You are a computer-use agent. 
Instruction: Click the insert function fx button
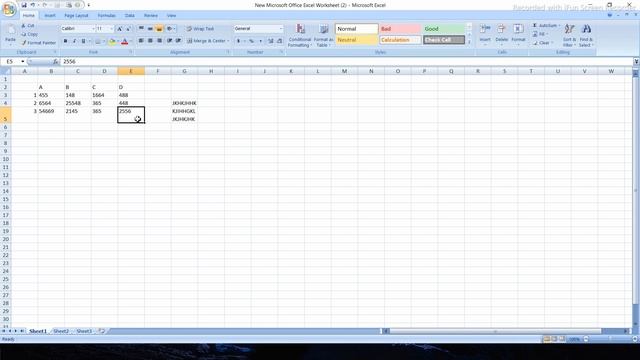[55, 62]
